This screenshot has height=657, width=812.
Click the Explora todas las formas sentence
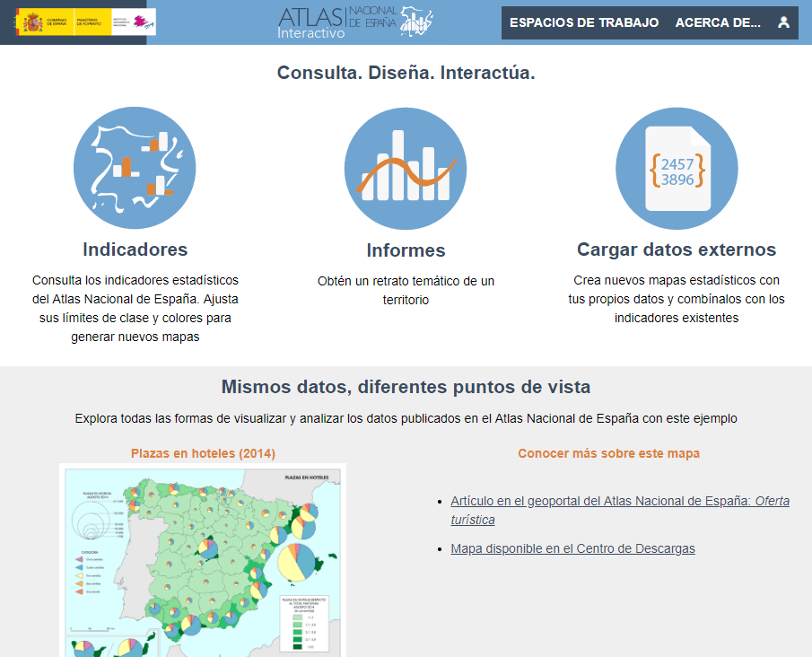pyautogui.click(x=406, y=418)
